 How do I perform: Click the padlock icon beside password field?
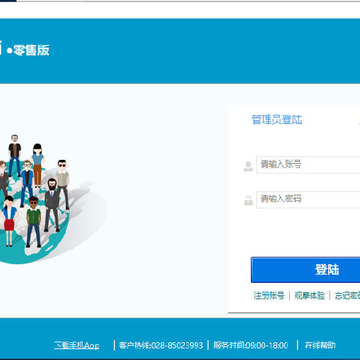coord(248,200)
